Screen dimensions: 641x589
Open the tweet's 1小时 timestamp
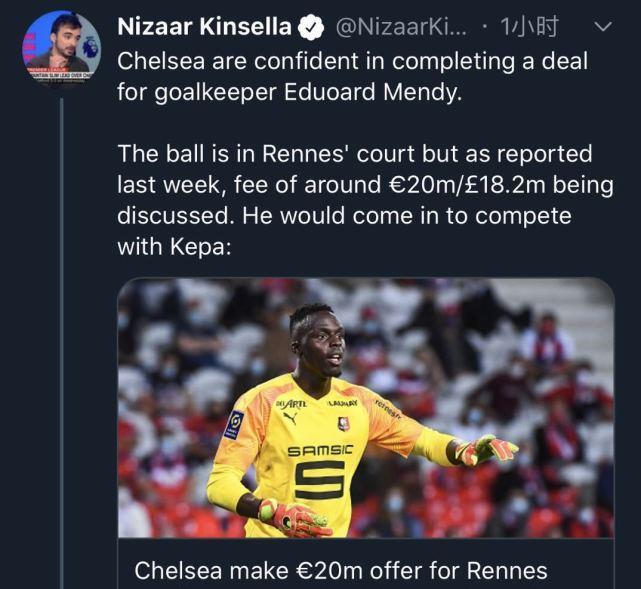pos(529,27)
